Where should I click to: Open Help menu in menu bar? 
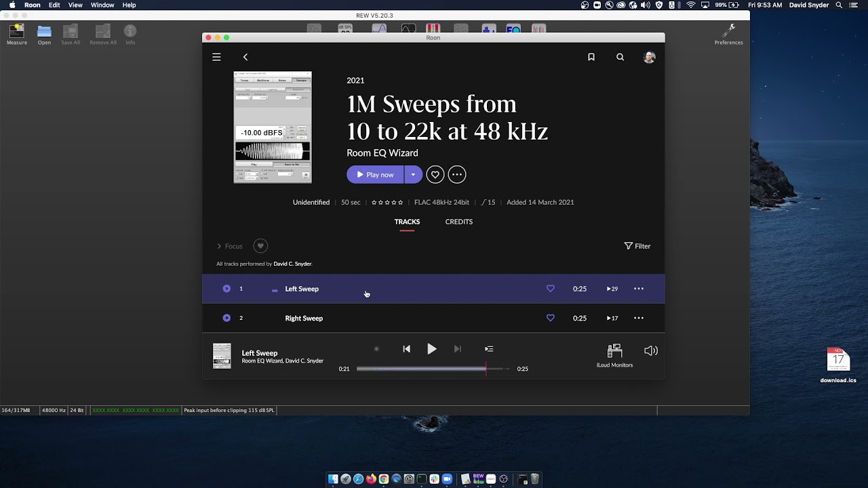(129, 5)
